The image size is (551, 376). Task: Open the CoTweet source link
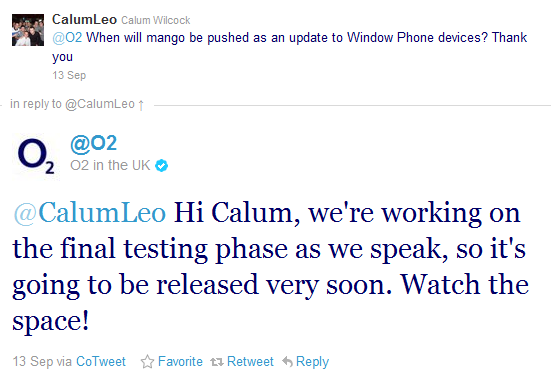point(101,361)
